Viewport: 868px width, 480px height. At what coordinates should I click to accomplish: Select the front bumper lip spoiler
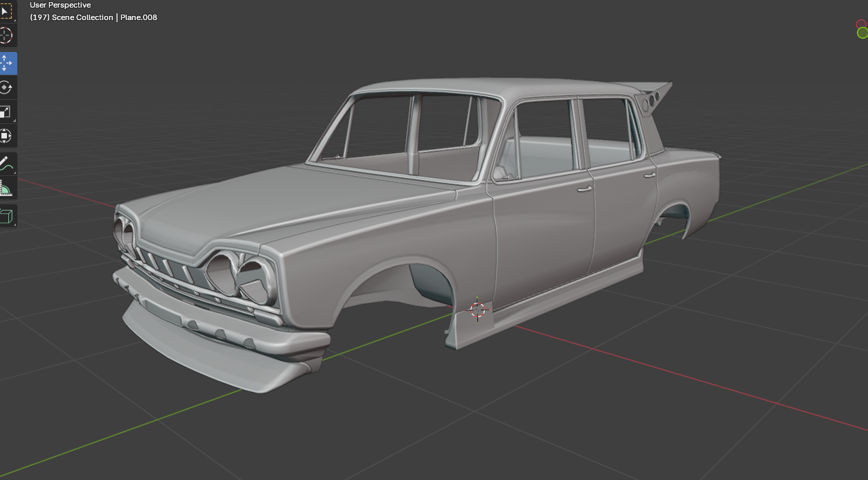pos(208,355)
